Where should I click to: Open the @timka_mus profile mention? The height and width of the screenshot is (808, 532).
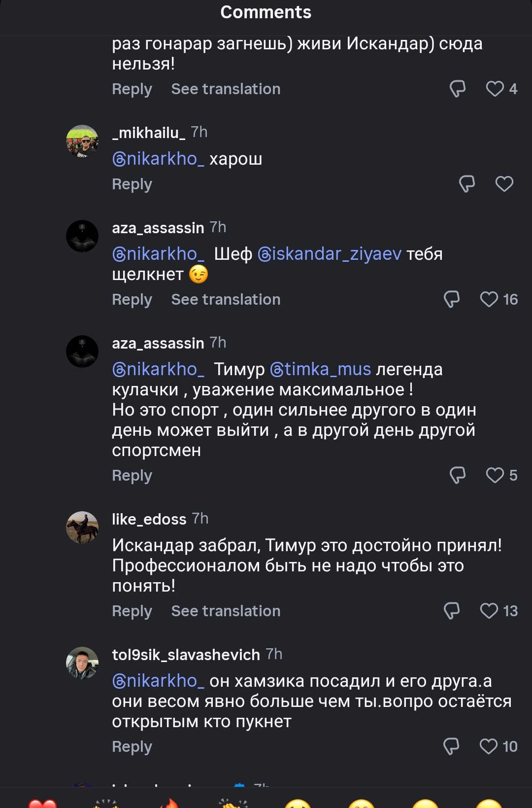point(321,369)
